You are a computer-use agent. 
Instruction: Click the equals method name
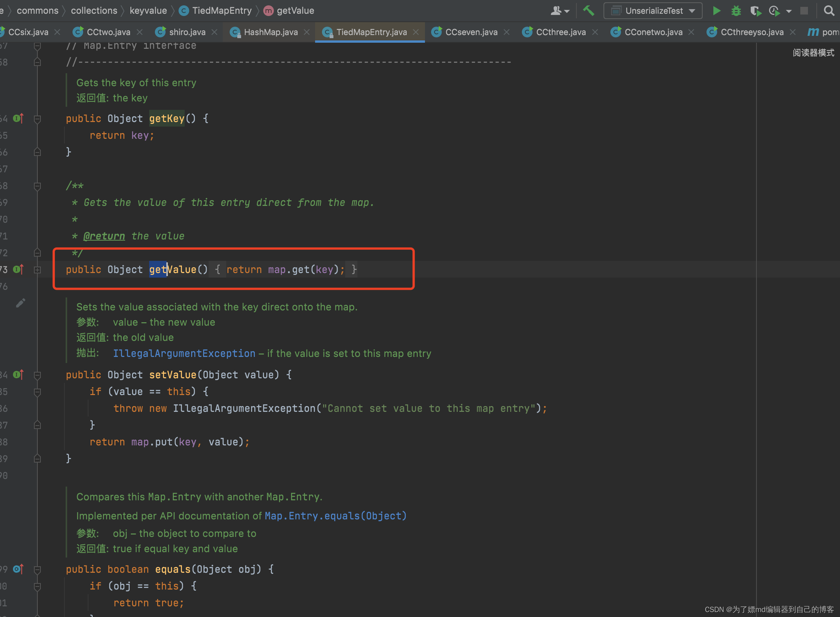click(173, 569)
